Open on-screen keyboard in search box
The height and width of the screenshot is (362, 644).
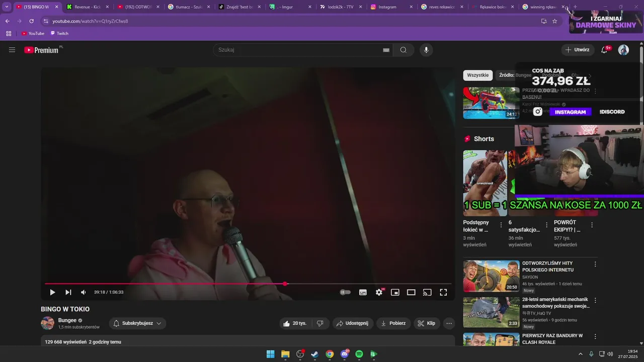click(386, 50)
